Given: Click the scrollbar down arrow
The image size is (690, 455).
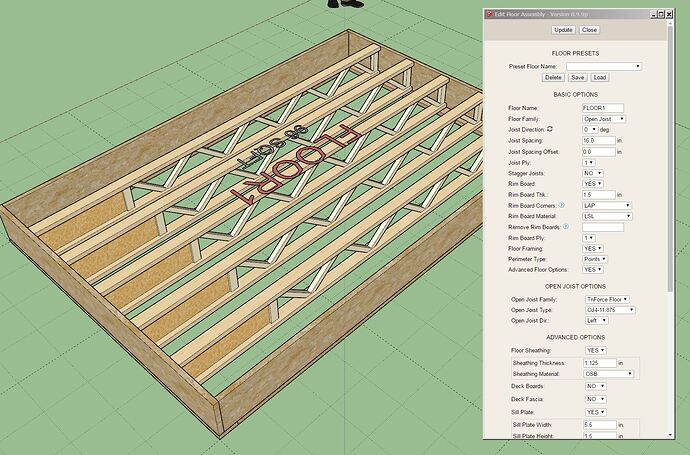Looking at the screenshot, I should (x=670, y=435).
